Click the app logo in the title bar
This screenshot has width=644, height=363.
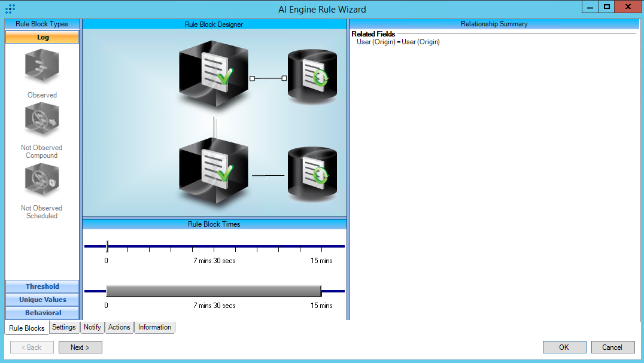tap(10, 9)
